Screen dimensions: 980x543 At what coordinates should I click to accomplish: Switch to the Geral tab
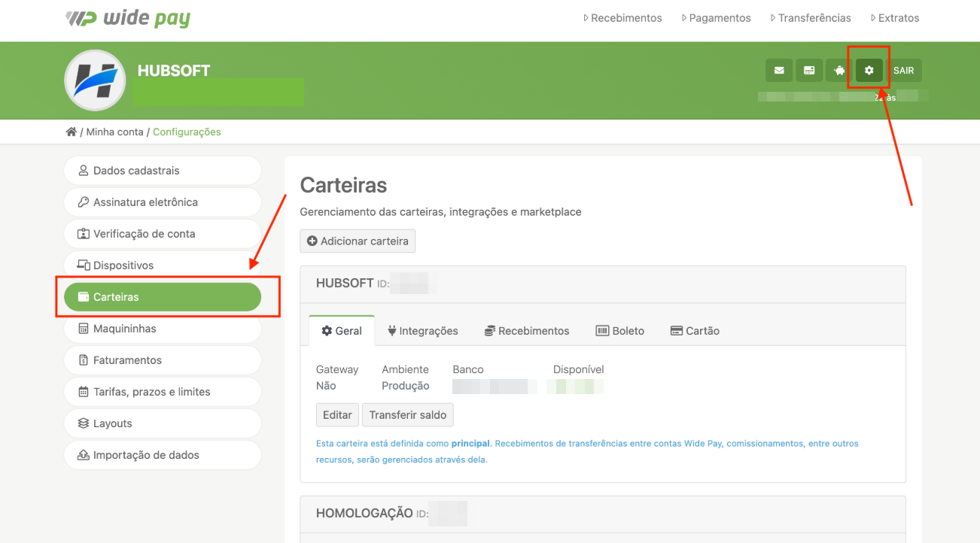point(342,331)
